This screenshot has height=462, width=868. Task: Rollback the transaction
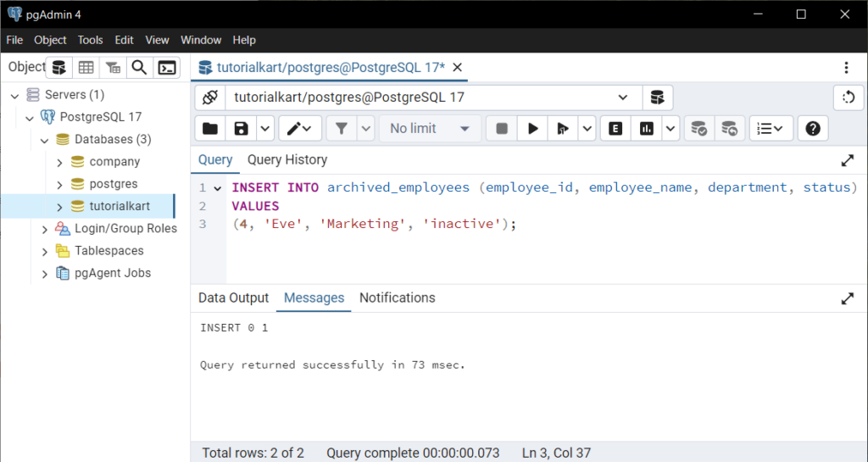click(x=730, y=129)
